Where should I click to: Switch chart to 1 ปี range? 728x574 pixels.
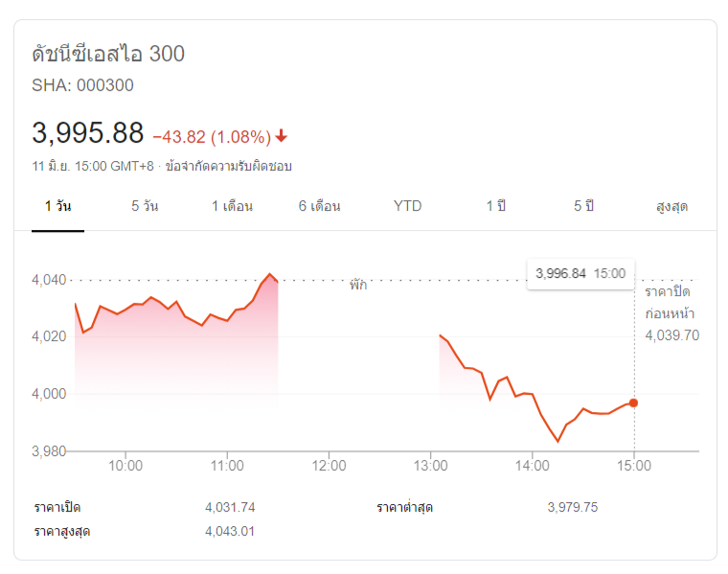pyautogui.click(x=495, y=206)
